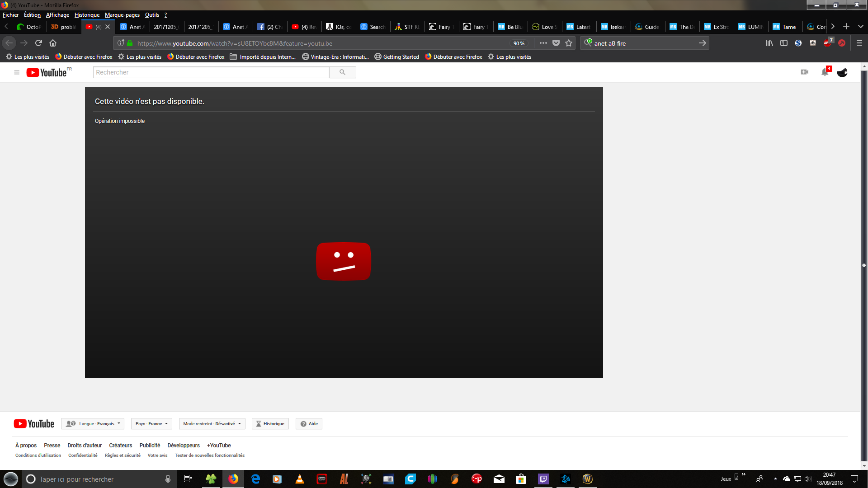This screenshot has width=868, height=488.
Task: Click the Firefox search box 'anet a8 fire'
Action: pyautogui.click(x=644, y=43)
